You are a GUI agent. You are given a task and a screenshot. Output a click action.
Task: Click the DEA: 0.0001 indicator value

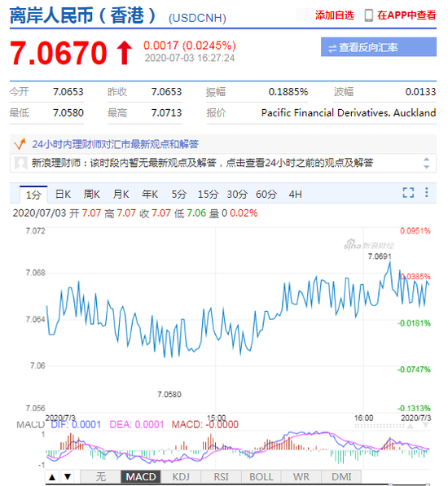click(x=137, y=424)
